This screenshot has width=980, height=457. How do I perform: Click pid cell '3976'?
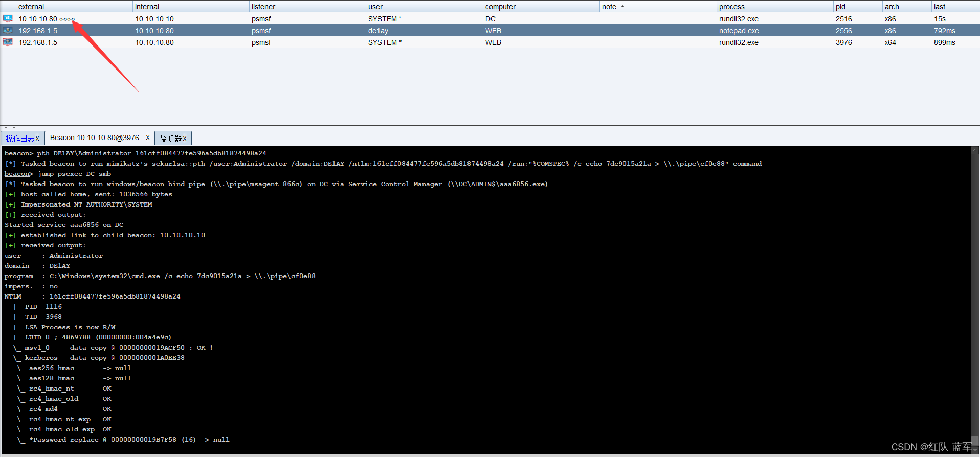[x=843, y=42]
